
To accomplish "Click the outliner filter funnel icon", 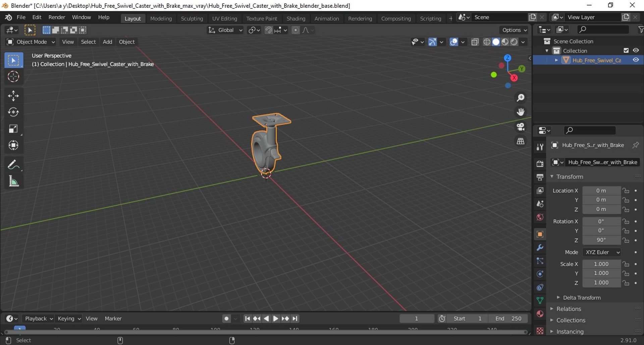I will pos(640,30).
